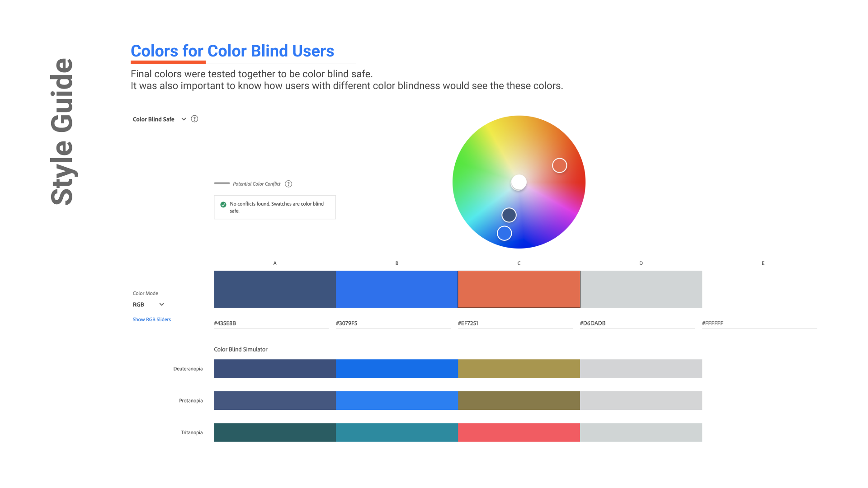
Task: Click hex field showing #EF7251
Action: point(514,323)
